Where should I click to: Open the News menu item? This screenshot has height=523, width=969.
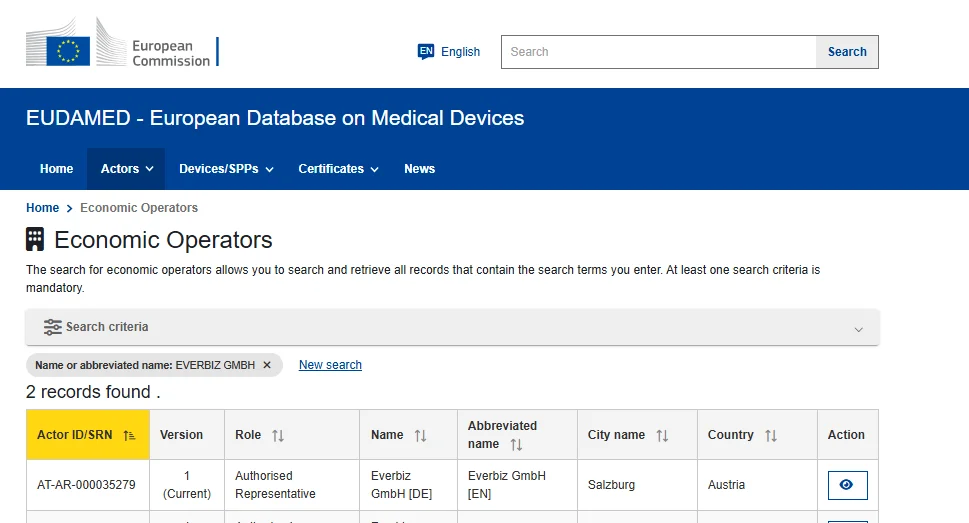pyautogui.click(x=420, y=169)
